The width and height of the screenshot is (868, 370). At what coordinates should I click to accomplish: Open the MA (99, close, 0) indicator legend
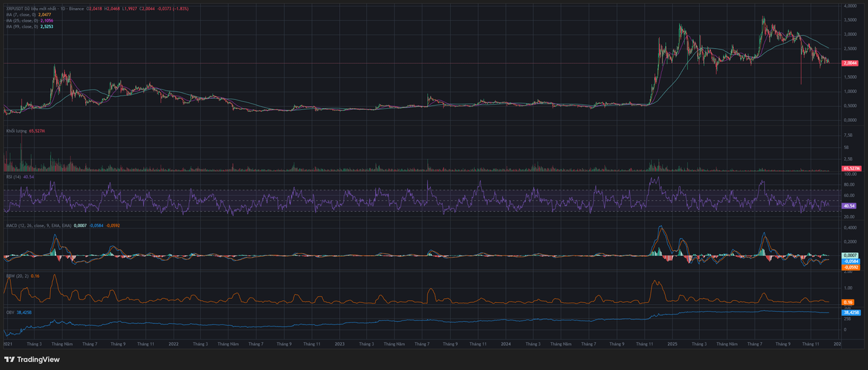click(22, 27)
